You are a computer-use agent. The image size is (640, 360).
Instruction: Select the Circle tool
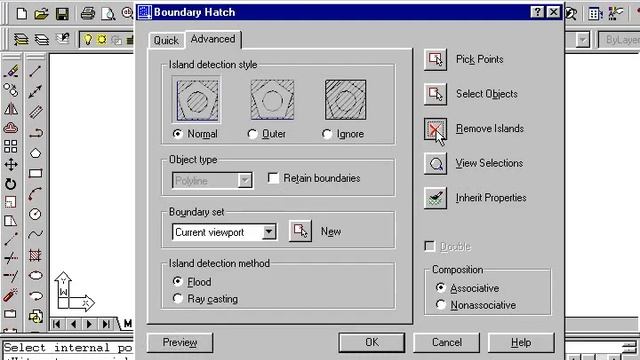(x=36, y=214)
